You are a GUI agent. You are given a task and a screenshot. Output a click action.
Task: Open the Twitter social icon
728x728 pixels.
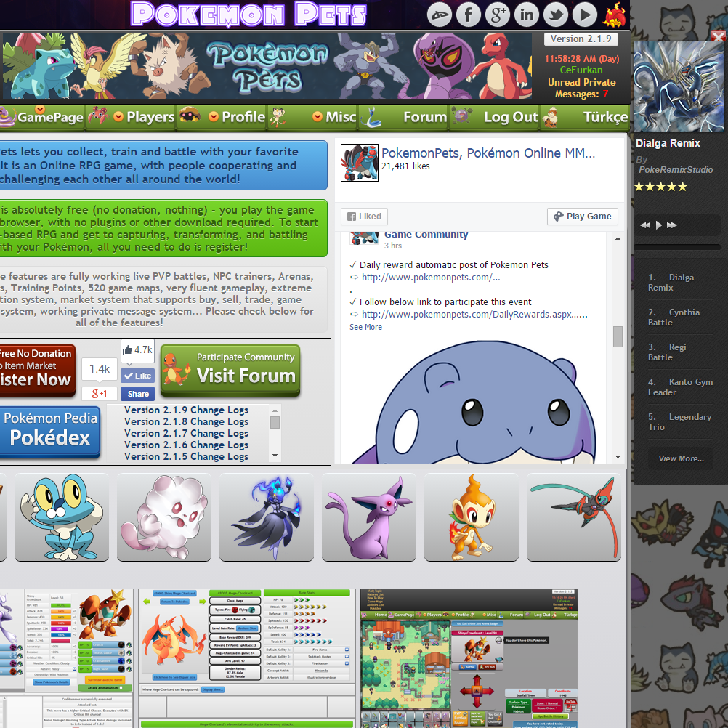tap(556, 15)
